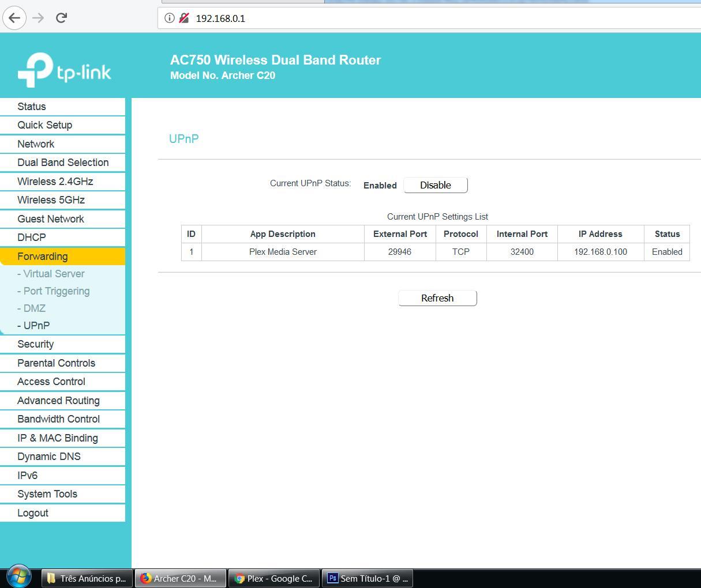The image size is (701, 588).
Task: Click the App Description column header
Action: [x=283, y=234]
